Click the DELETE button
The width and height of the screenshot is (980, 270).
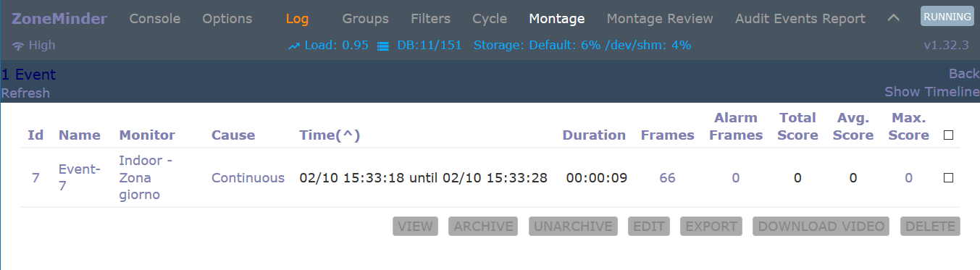point(930,226)
